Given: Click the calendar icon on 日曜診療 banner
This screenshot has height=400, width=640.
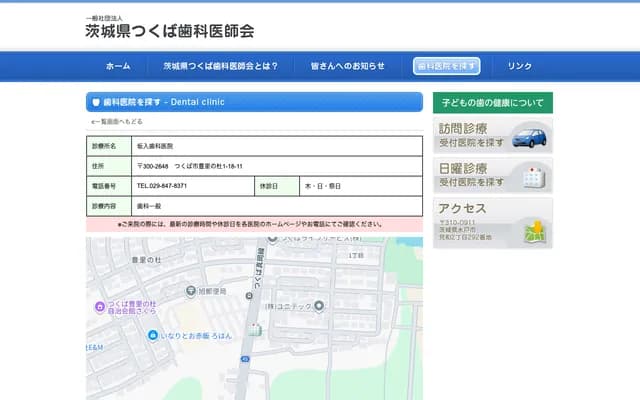Looking at the screenshot, I should click(532, 177).
